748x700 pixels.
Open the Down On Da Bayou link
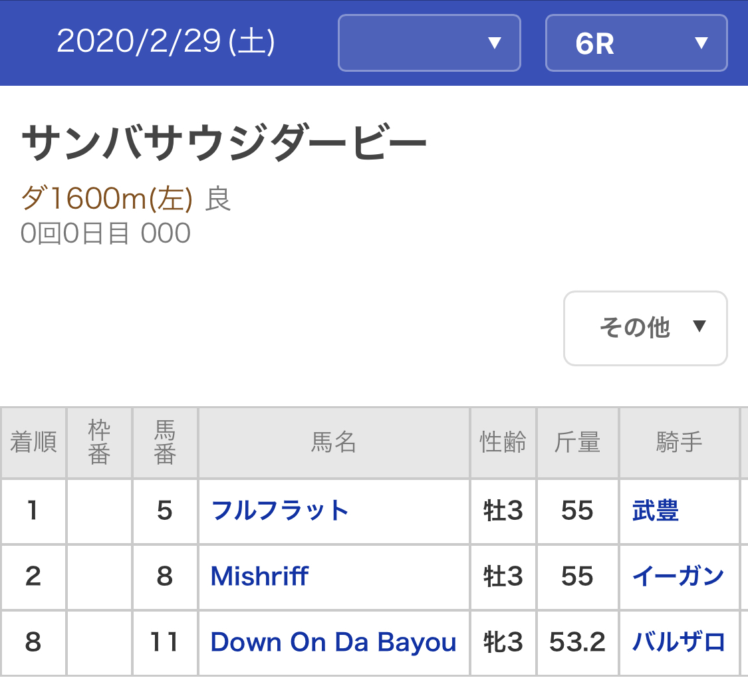(x=333, y=642)
